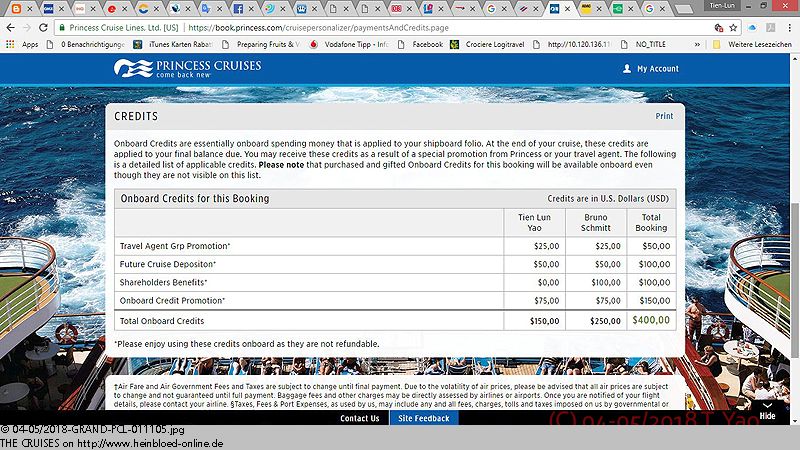This screenshot has height=450, width=800.
Task: Click the page vertical scrollbar thumb
Action: point(795,280)
